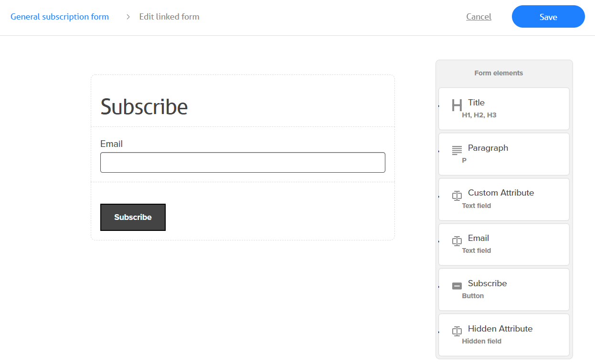Click the Hidden Attribute field icon
595x364 pixels.
[457, 331]
